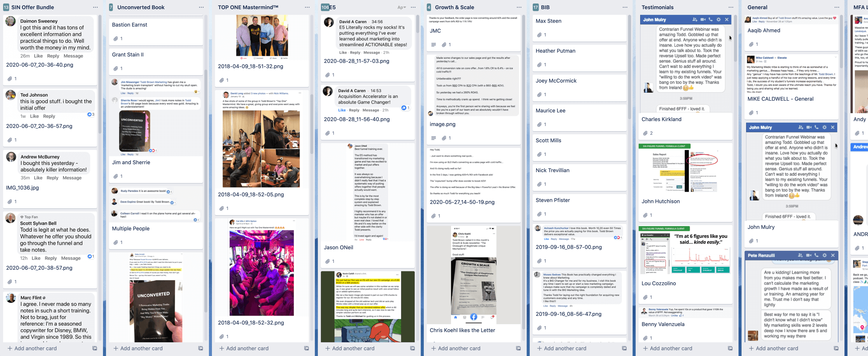Click attachment icon on Charles Kirkland card
Image resolution: width=868 pixels, height=356 pixels.
[646, 133]
